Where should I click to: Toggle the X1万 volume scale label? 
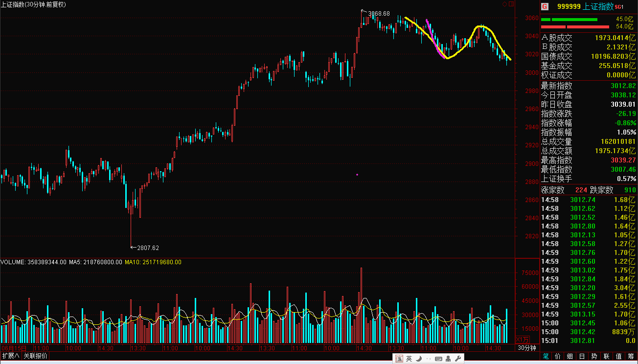[x=523, y=340]
